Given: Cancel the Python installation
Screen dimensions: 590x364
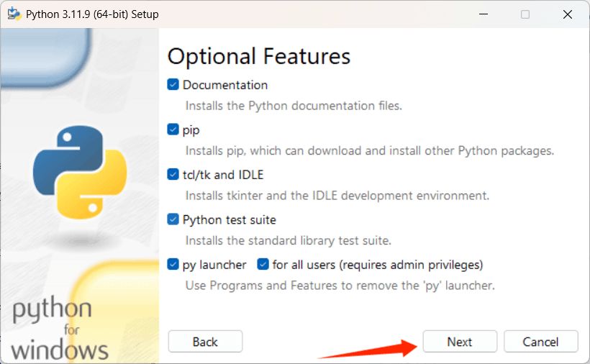Looking at the screenshot, I should tap(541, 342).
